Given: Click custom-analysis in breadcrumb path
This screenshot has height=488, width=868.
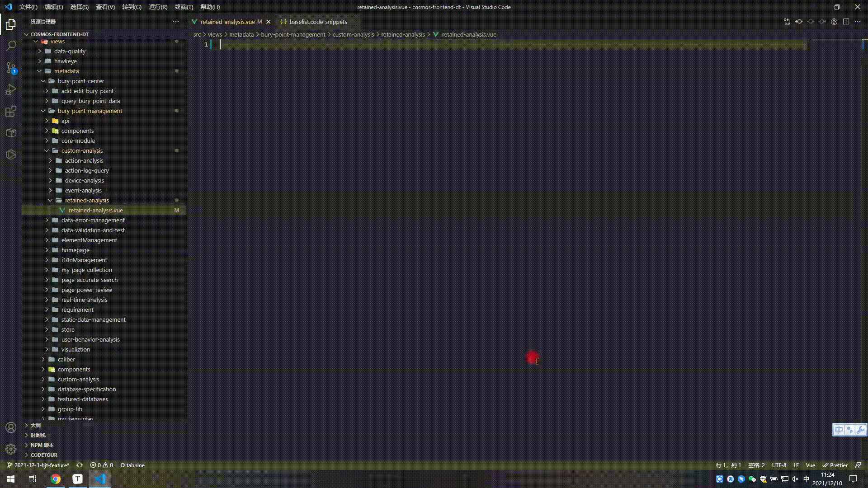Looking at the screenshot, I should tap(353, 34).
